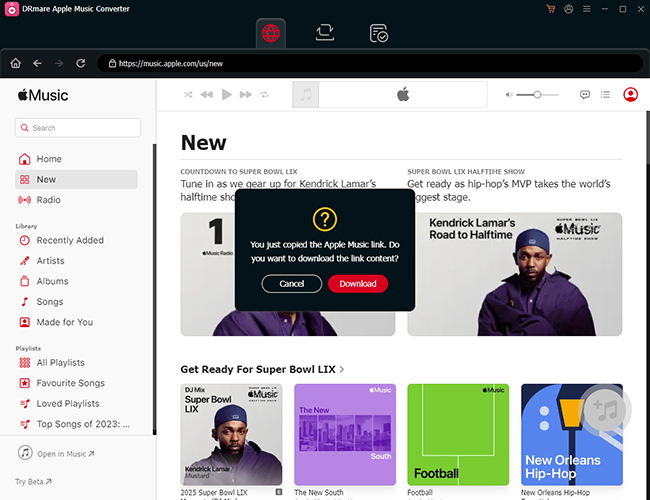Confirm Download in the dialog
650x500 pixels.
358,284
